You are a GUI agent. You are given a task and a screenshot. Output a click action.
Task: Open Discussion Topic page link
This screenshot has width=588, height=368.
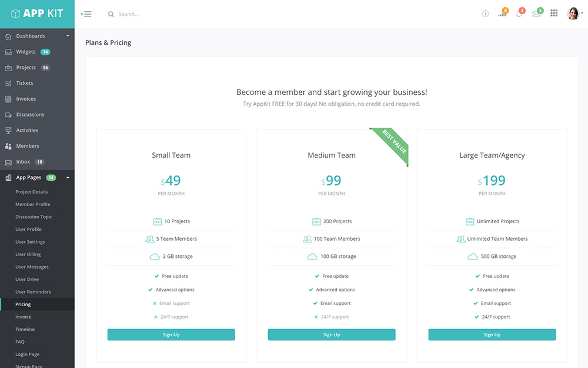pos(34,217)
